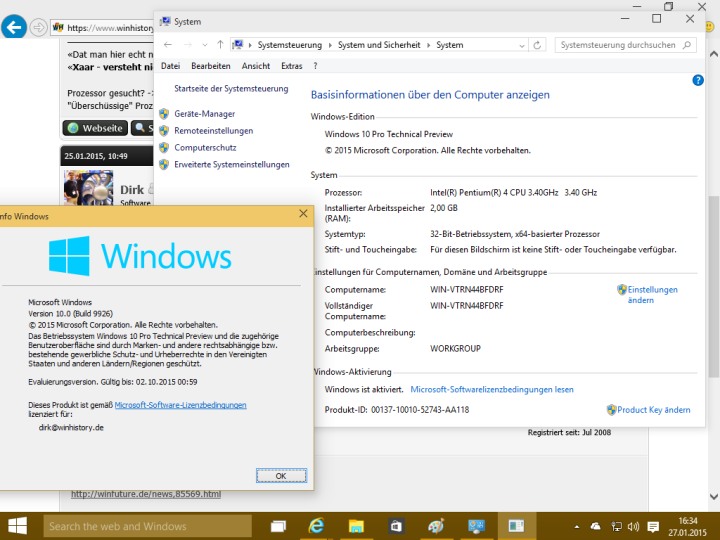The width and height of the screenshot is (720, 540).
Task: Click the yellow smiley feedback icon
Action: [710, 27]
